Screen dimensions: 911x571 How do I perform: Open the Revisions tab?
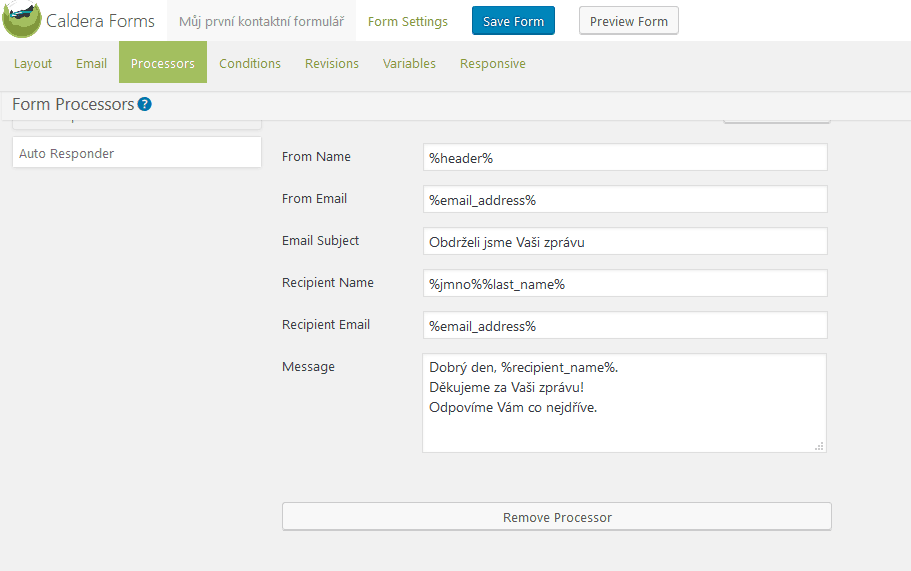point(332,63)
